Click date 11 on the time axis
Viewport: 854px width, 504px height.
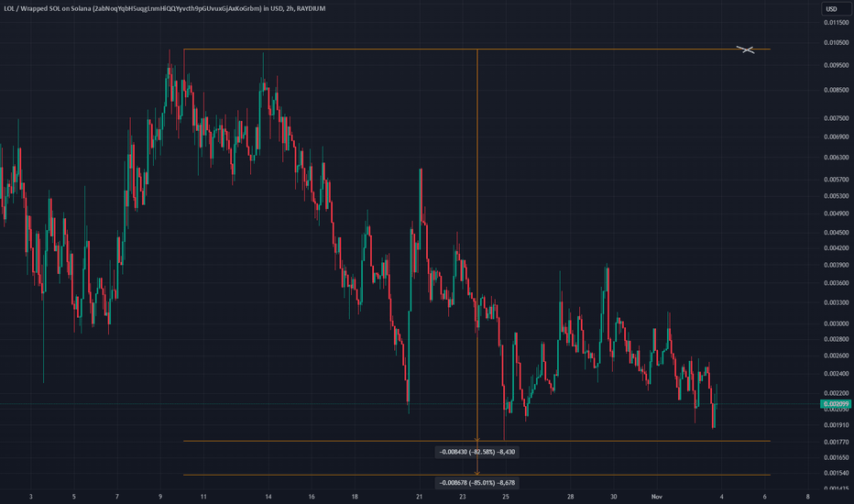(x=203, y=497)
